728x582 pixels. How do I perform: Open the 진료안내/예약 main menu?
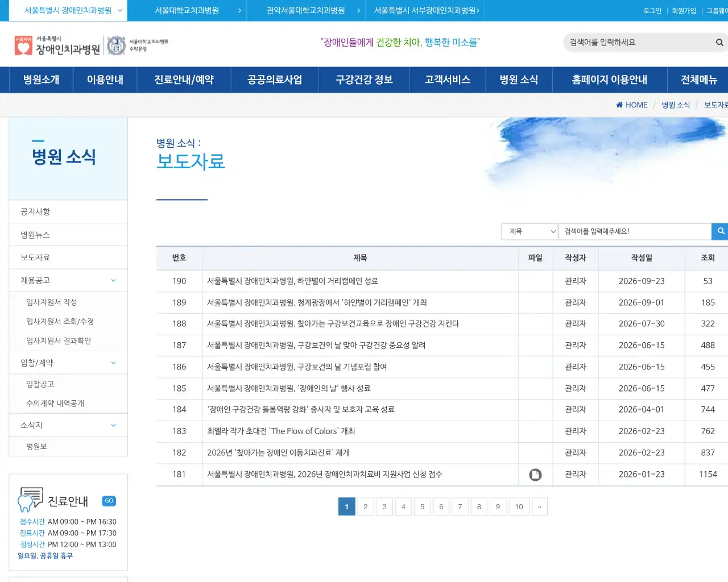184,80
